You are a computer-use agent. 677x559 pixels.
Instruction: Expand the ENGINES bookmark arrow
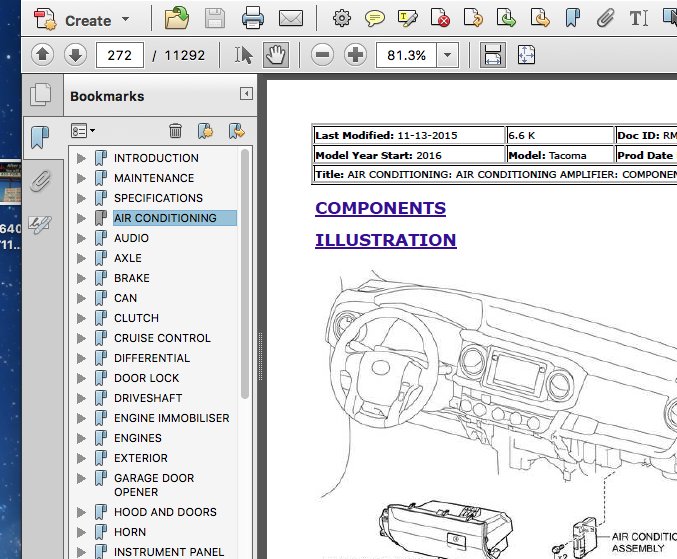pyautogui.click(x=80, y=438)
